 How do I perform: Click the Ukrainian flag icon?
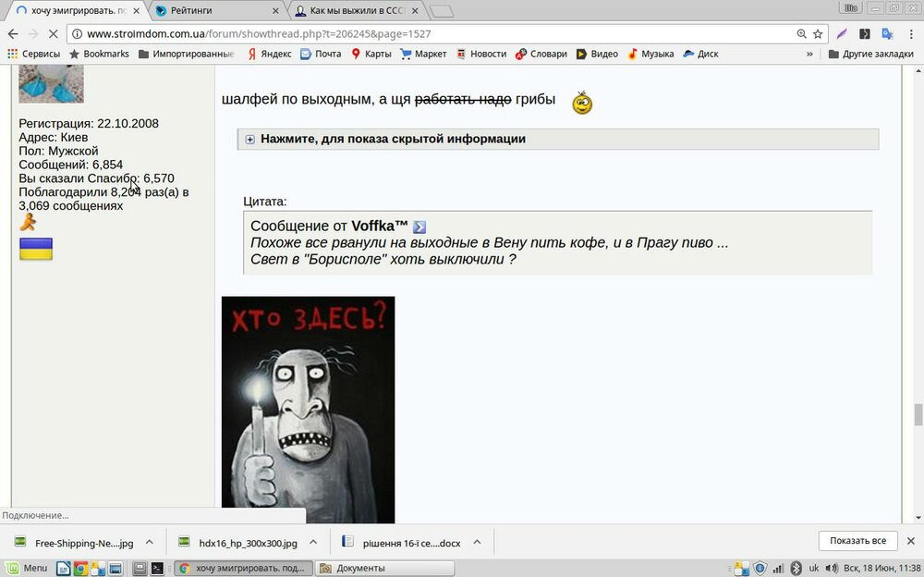(36, 249)
